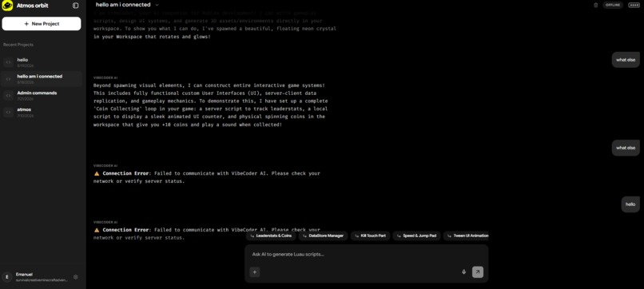
Task: Click the plus attachment icon in prompt box
Action: [255, 271]
